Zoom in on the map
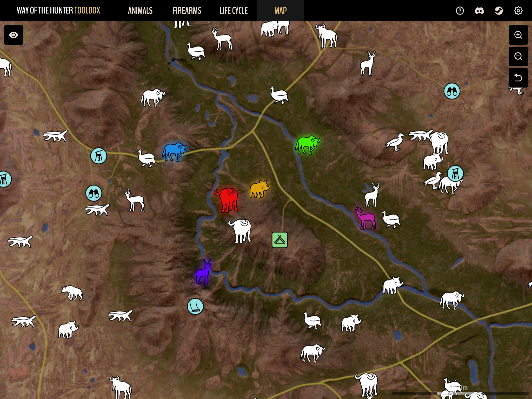 518,35
